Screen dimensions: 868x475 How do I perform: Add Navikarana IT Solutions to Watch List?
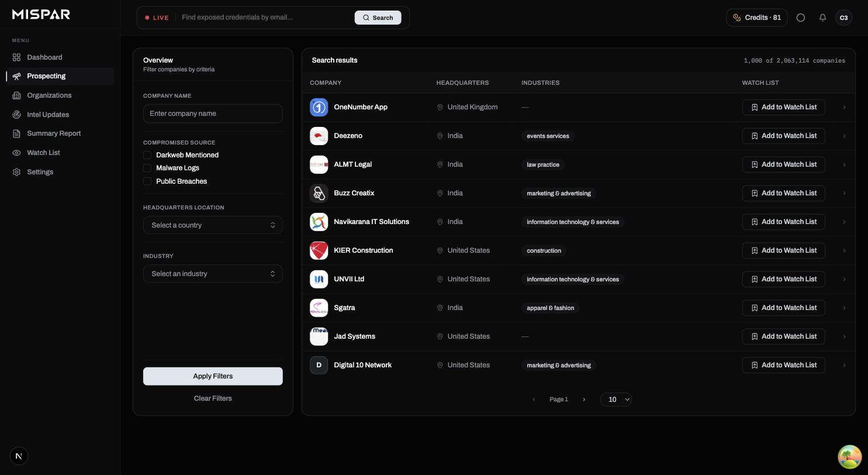click(x=783, y=222)
